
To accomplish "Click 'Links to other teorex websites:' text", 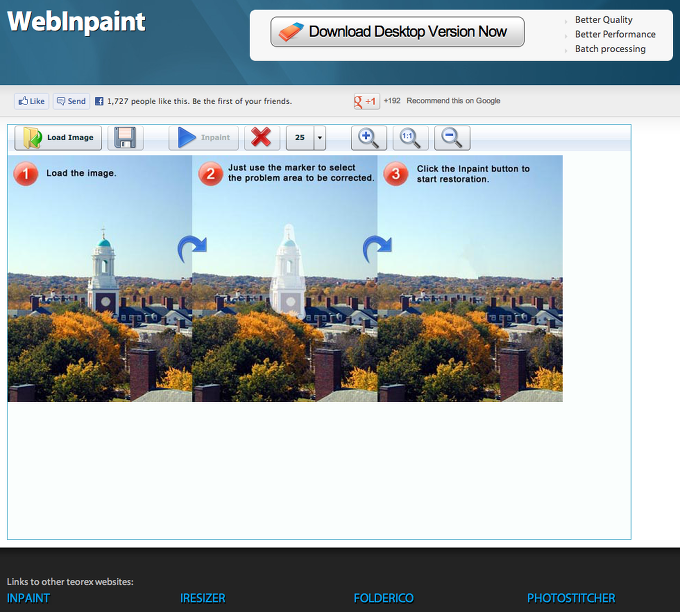I will [70, 582].
